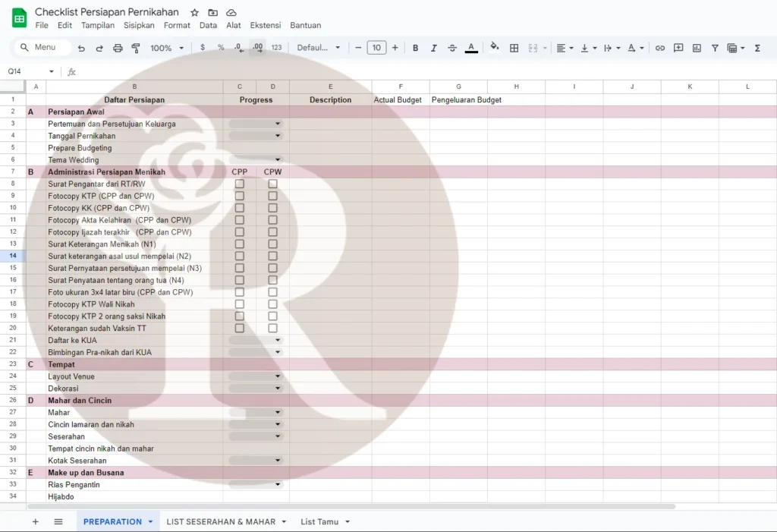The width and height of the screenshot is (777, 532).
Task: Switch to the LIST SESERAHAN & MAHAR tab
Action: pyautogui.click(x=220, y=522)
